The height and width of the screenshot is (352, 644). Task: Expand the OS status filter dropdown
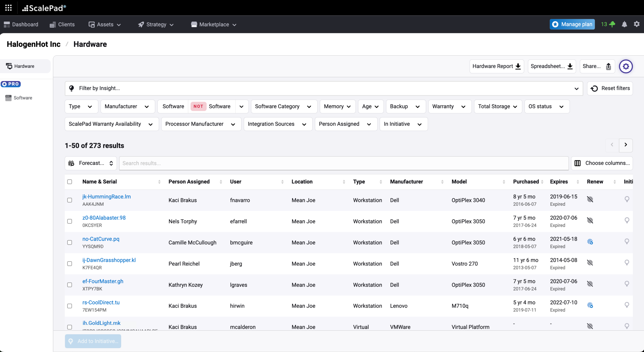(547, 106)
